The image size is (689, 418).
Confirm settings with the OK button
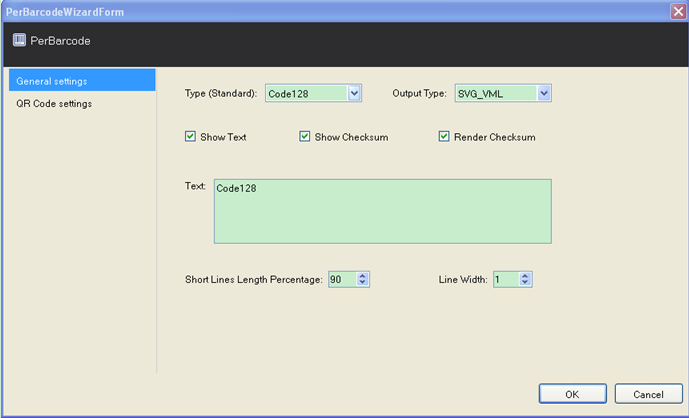(573, 394)
